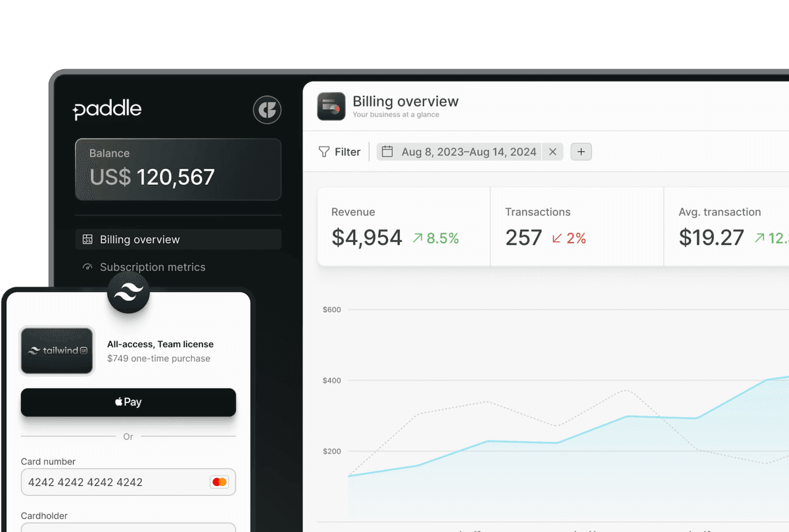Click the calendar icon in date filter
This screenshot has width=789, height=532.
[387, 152]
